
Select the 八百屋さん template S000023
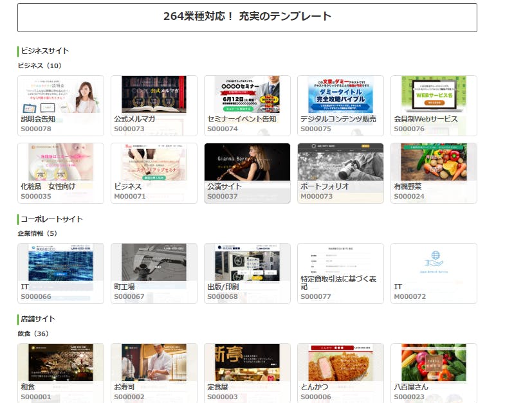pyautogui.click(x=434, y=373)
